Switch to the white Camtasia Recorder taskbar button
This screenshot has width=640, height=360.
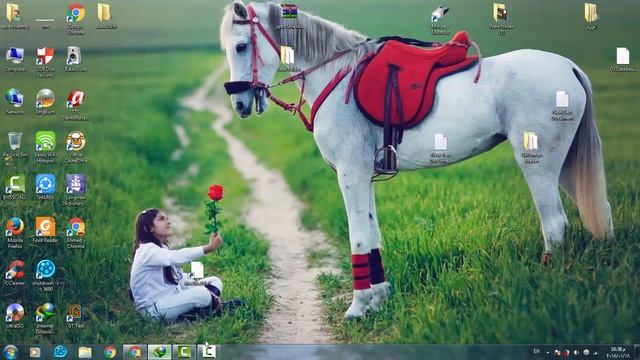tap(209, 352)
